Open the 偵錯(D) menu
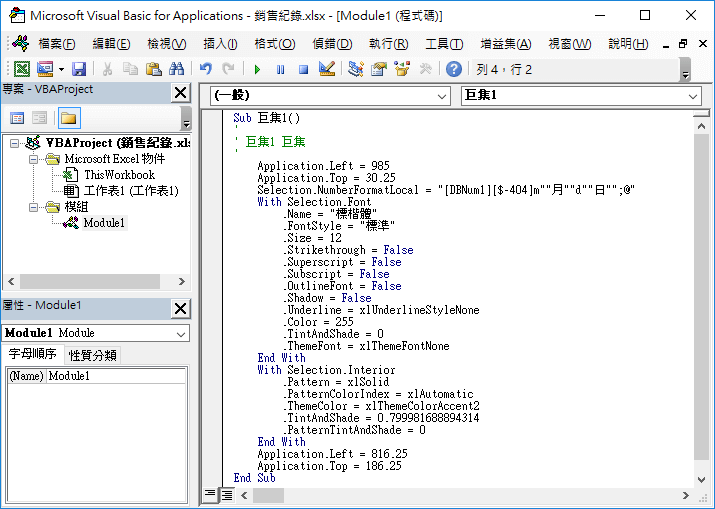The width and height of the screenshot is (715, 509). point(332,44)
